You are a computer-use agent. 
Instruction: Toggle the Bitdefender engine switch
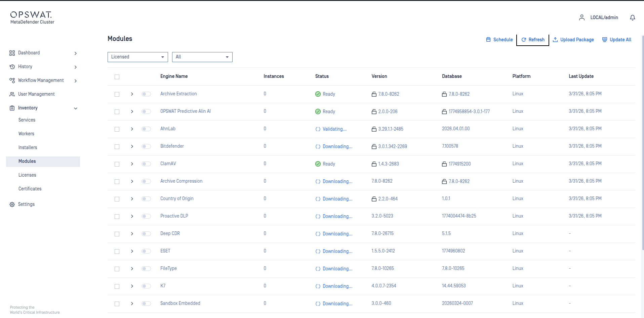coord(146,146)
